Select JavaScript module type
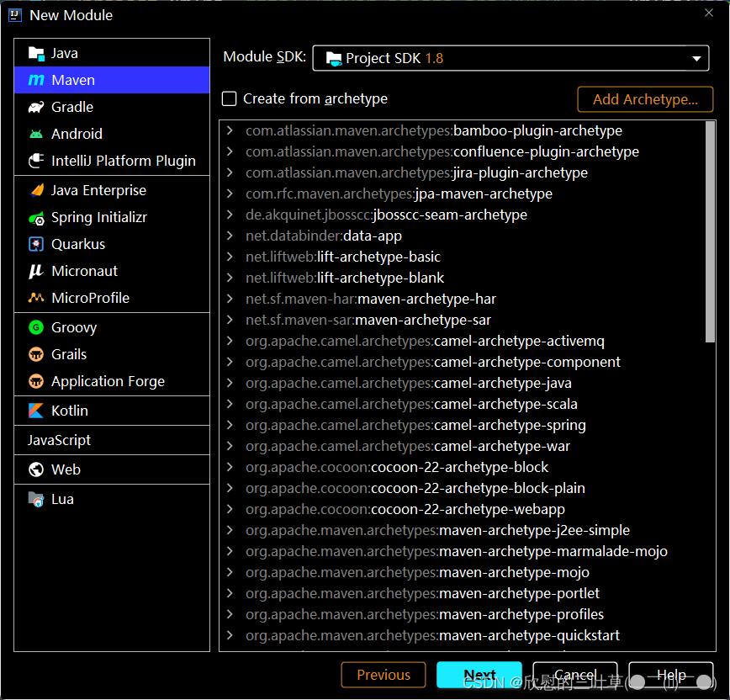The width and height of the screenshot is (730, 700). coord(112,440)
